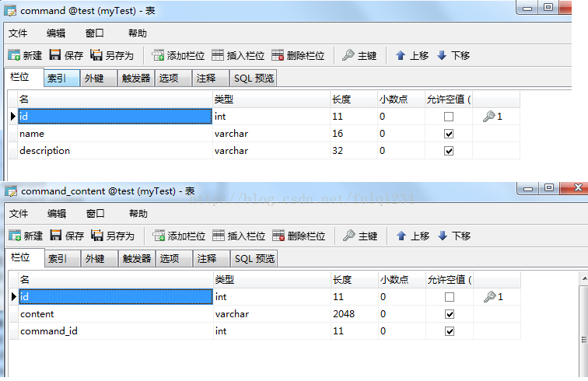The width and height of the screenshot is (588, 381).
Task: Open the 文件 menu in the command_content window
Action: (x=19, y=214)
